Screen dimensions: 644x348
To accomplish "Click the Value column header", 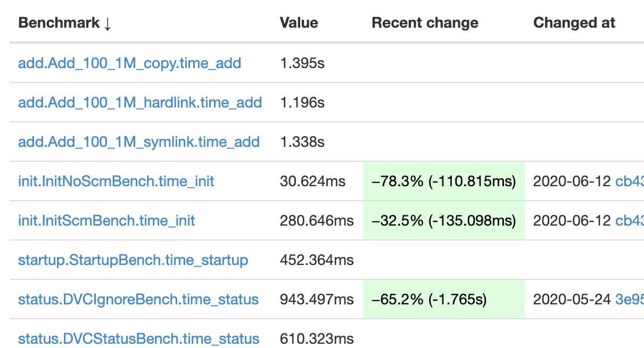I will click(x=299, y=23).
